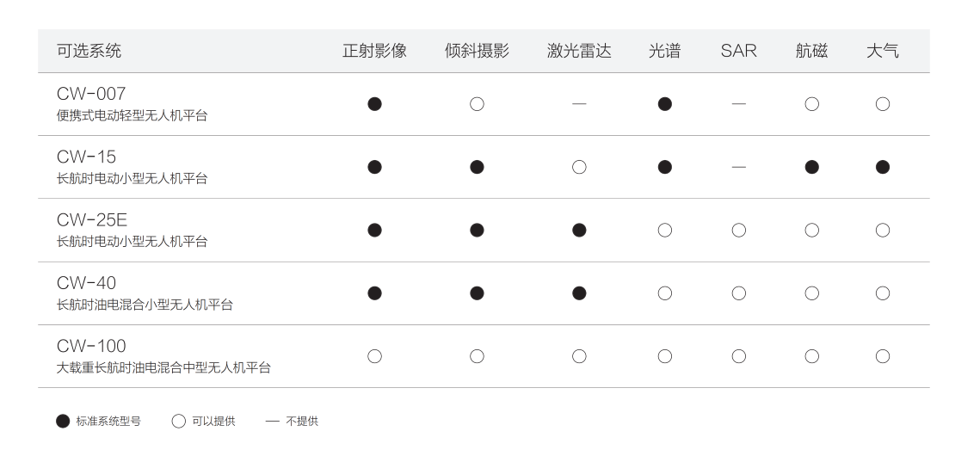Click dash mark for CW-007 激光雷达
The width and height of the screenshot is (980, 456).
tap(579, 104)
